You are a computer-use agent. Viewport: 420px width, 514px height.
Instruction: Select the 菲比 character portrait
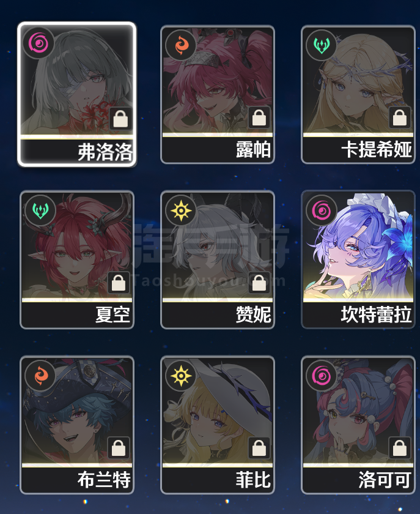click(x=218, y=412)
